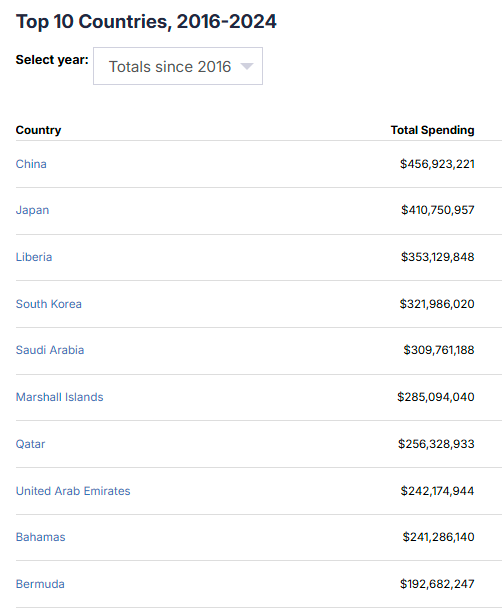Open the Qatar country link
The width and height of the screenshot is (503, 608).
(31, 444)
